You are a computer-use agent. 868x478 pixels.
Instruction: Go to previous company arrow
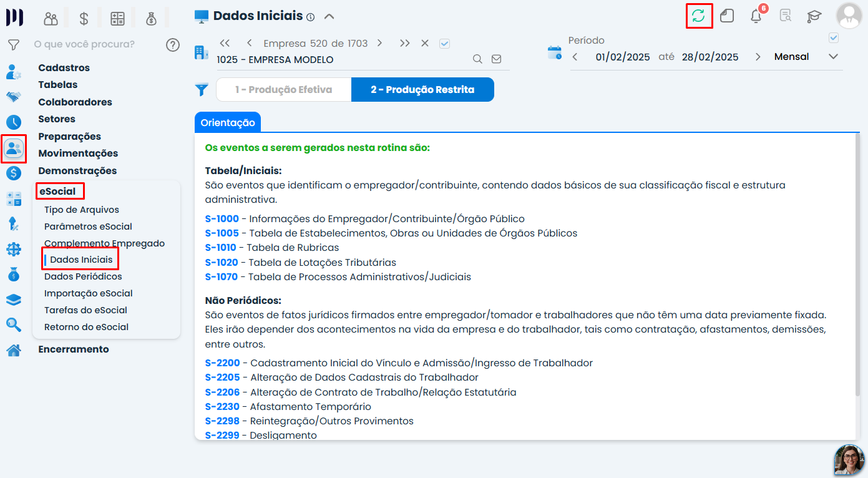[x=250, y=43]
